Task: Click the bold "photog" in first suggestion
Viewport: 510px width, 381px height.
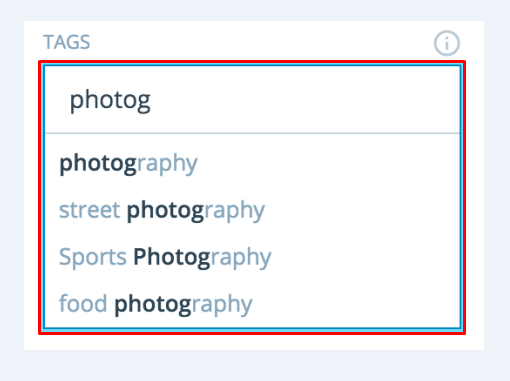Action: click(98, 164)
